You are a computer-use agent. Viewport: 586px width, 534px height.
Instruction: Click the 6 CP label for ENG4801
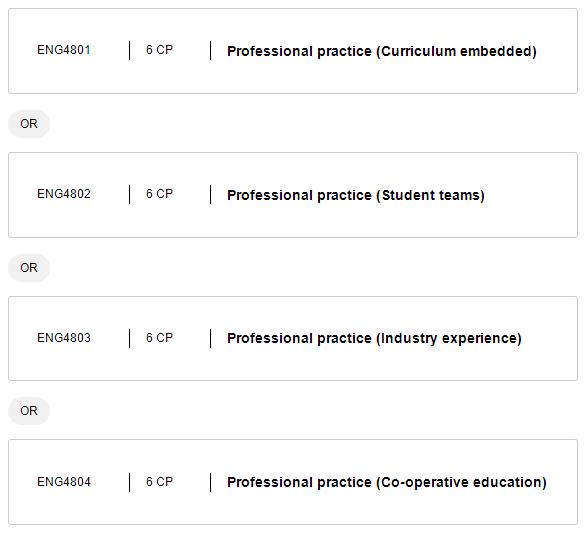(x=160, y=50)
